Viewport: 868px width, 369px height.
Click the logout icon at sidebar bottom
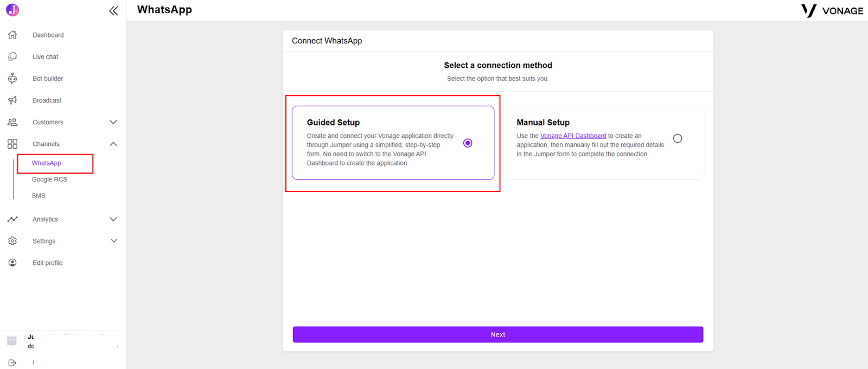12,362
